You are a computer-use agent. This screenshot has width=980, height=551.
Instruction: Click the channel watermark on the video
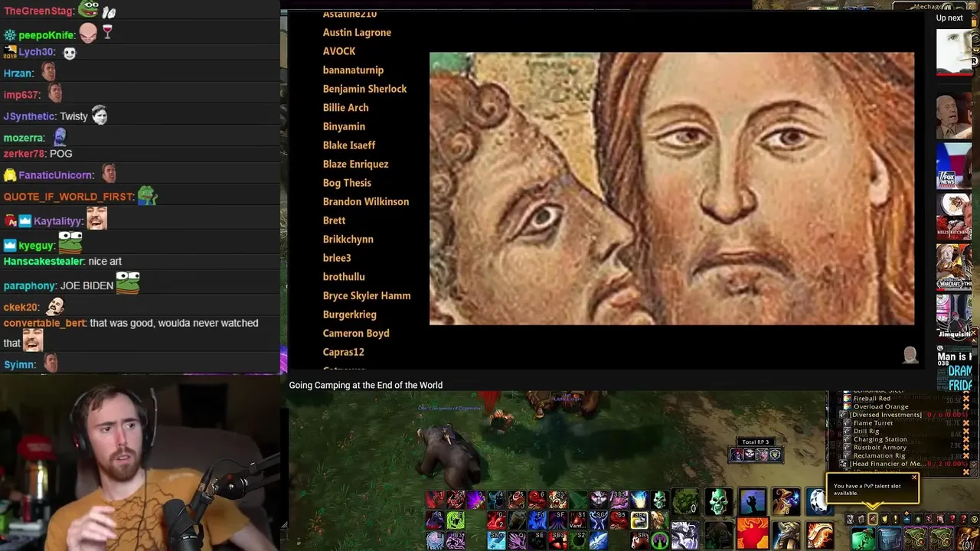tap(910, 354)
